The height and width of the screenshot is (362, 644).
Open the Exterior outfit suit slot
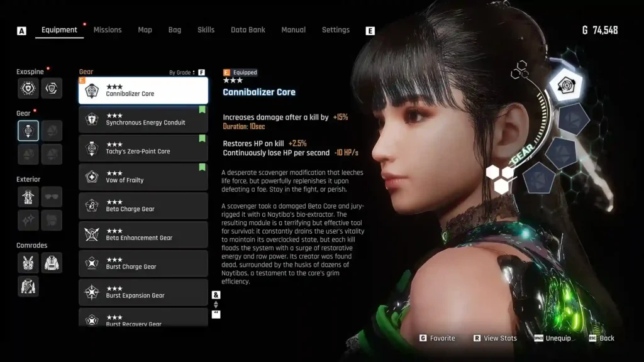pyautogui.click(x=28, y=197)
